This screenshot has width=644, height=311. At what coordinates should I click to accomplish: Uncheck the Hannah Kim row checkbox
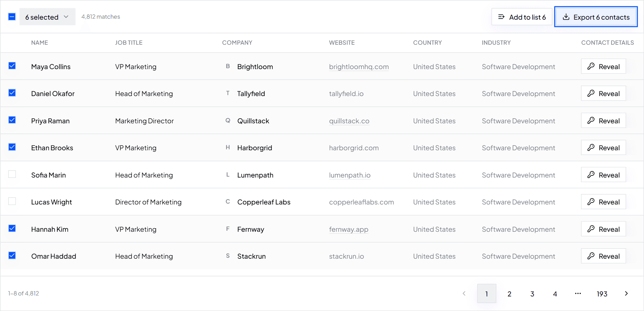coord(12,229)
